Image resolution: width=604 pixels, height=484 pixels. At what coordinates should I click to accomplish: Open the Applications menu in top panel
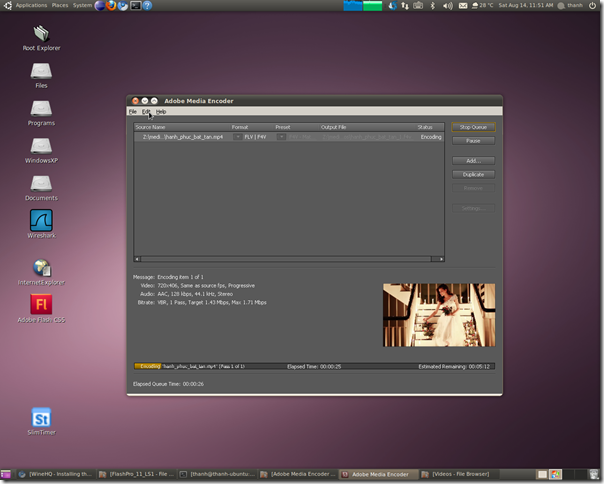(x=30, y=6)
